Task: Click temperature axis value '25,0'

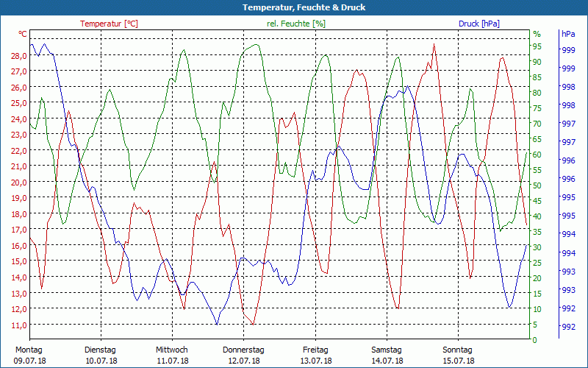Action: (x=20, y=103)
